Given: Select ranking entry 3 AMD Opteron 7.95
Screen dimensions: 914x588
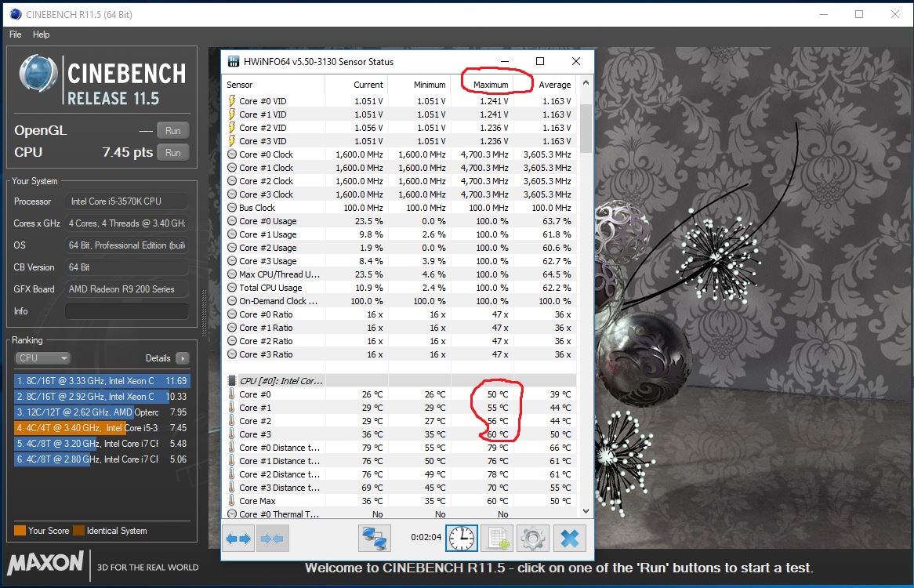Looking at the screenshot, I should (x=102, y=412).
